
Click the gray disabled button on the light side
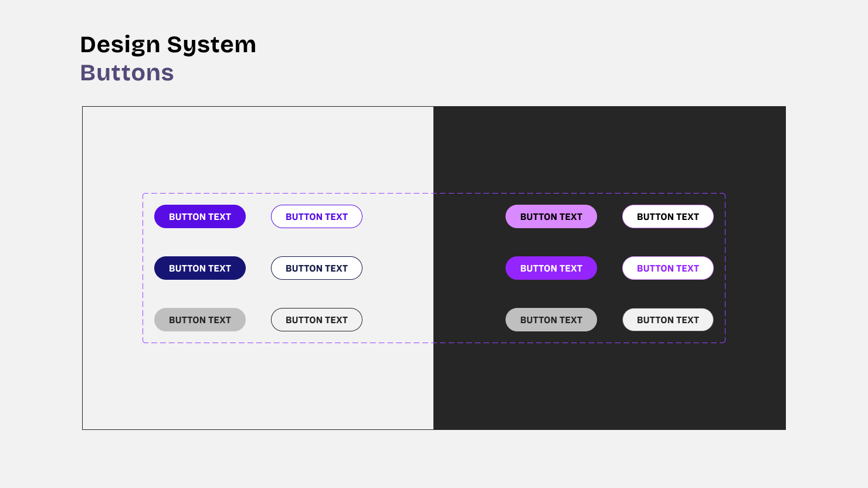199,319
